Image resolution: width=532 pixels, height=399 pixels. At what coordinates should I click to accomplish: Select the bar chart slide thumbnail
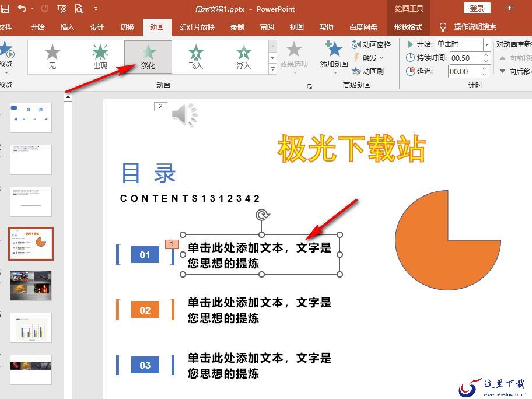coord(31,328)
